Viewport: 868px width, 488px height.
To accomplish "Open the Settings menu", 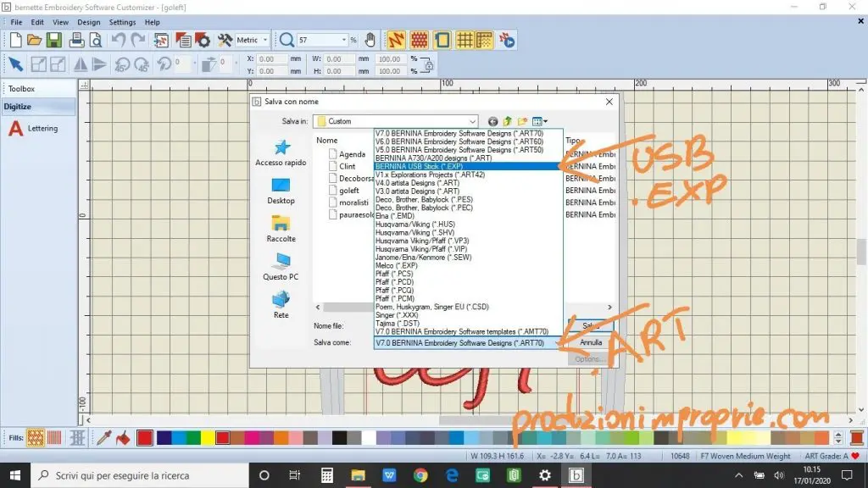I will coord(122,22).
